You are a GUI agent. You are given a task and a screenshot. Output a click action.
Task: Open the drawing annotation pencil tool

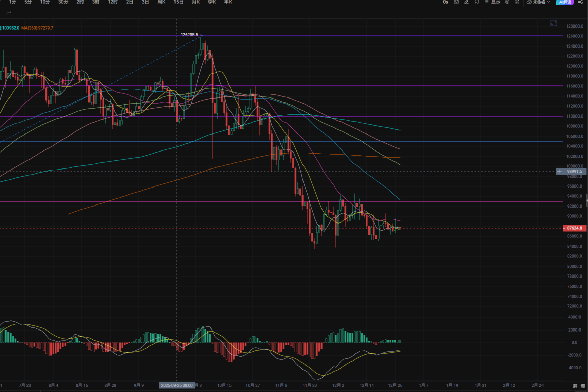coord(466,2)
